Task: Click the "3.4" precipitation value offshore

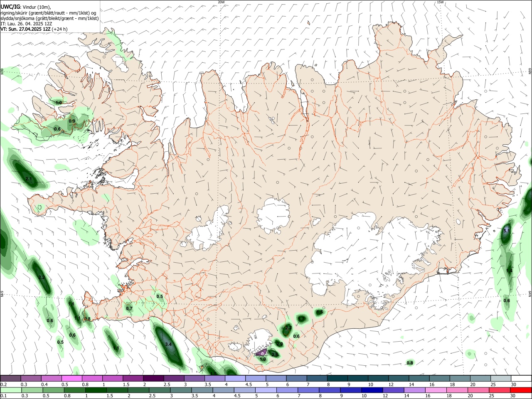Action: [168, 345]
